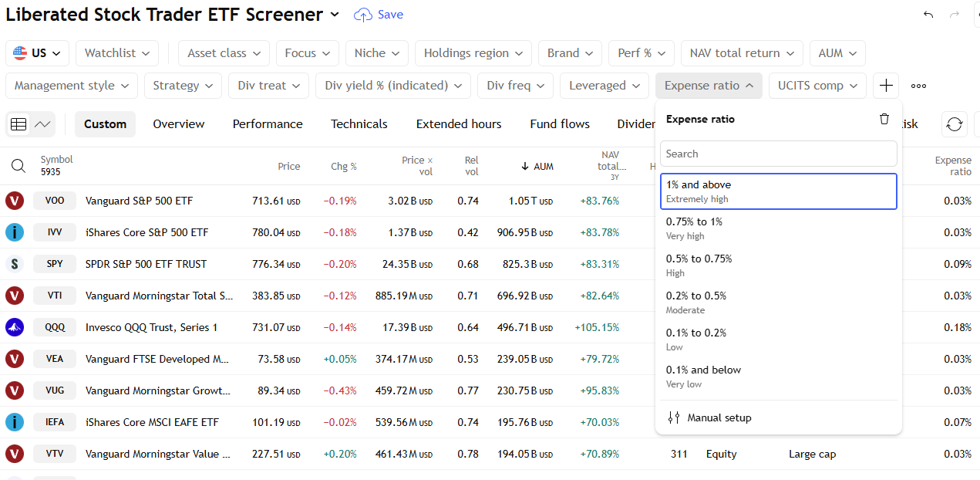Image resolution: width=980 pixels, height=480 pixels.
Task: Open the NAV total return filter
Action: (742, 53)
